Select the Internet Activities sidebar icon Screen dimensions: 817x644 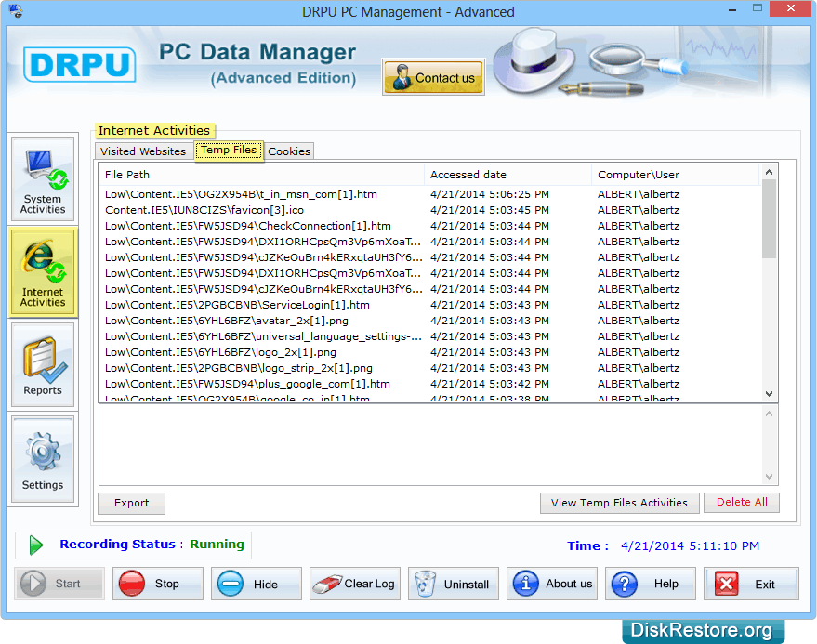pos(43,272)
